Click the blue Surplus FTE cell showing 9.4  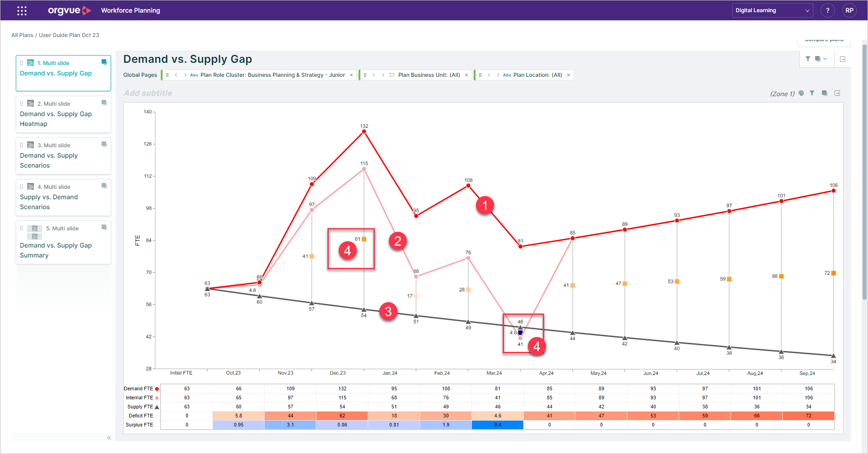click(497, 425)
